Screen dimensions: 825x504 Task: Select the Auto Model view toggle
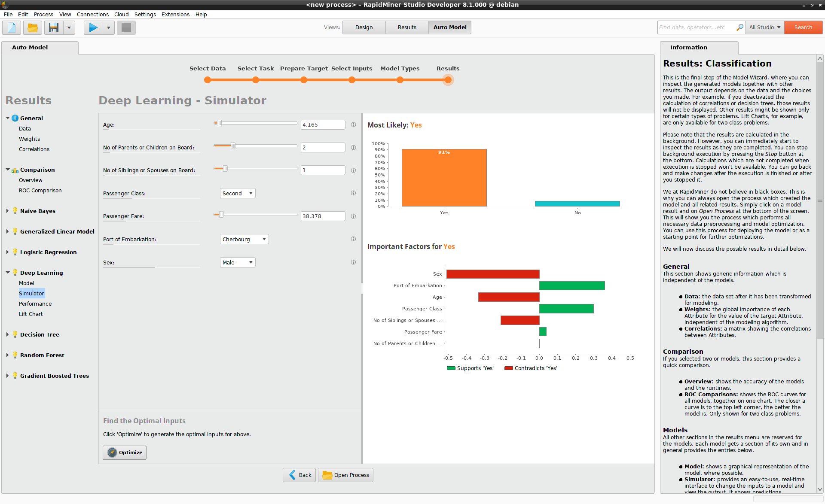[450, 27]
